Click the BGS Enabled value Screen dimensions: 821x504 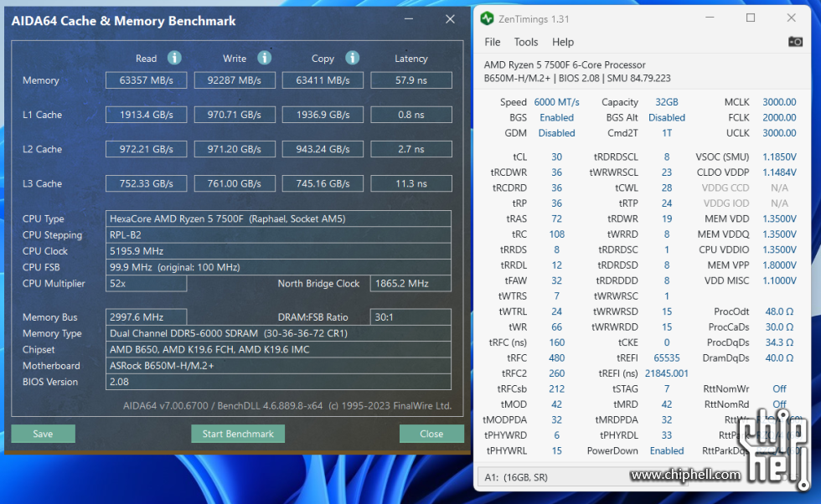click(x=556, y=118)
